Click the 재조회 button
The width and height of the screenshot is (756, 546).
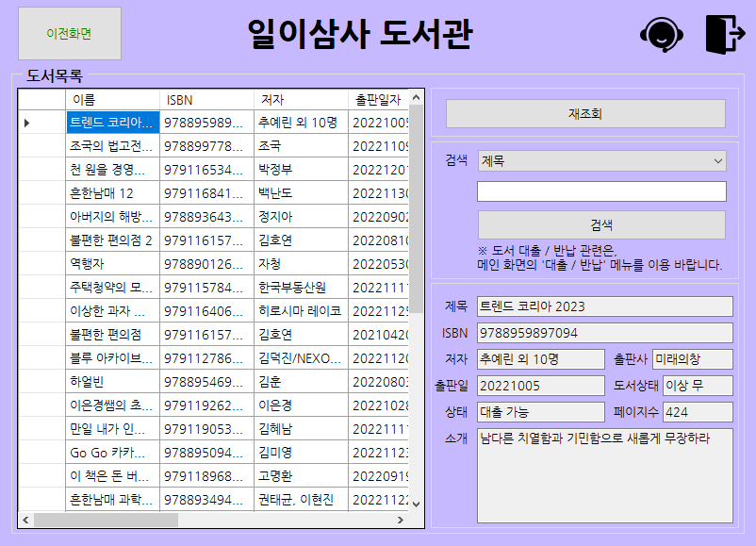point(584,114)
